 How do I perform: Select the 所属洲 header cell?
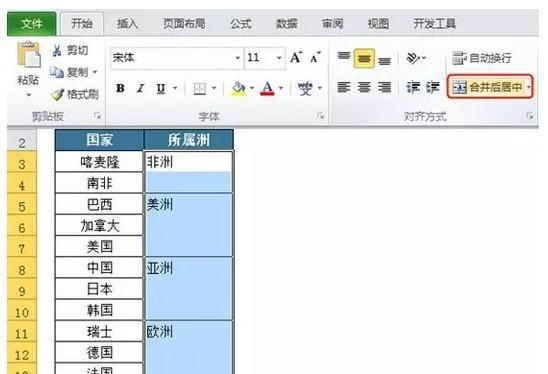pos(188,140)
